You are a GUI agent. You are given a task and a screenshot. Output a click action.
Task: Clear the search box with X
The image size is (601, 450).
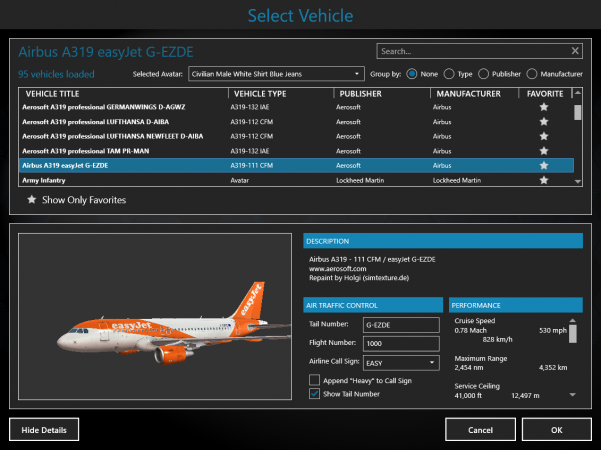pos(575,51)
